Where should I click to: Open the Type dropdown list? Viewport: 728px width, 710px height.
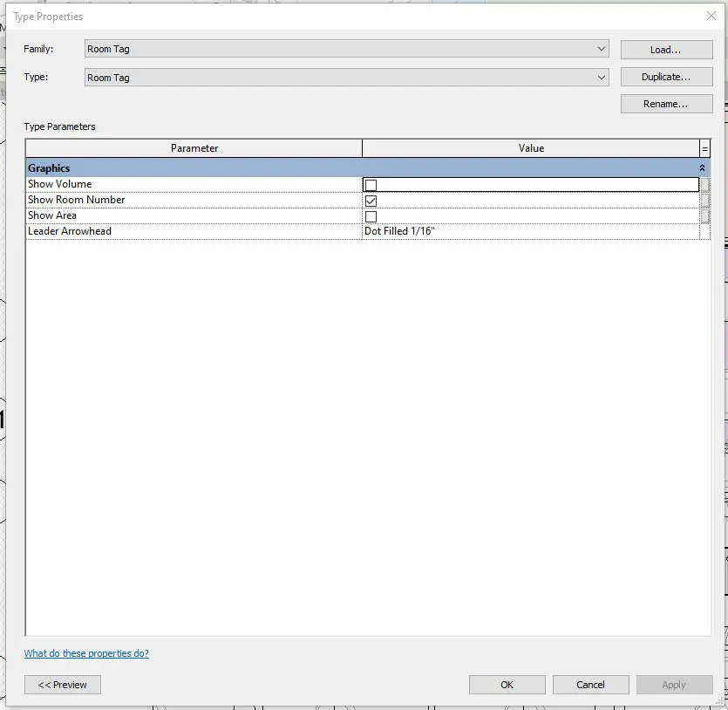[x=602, y=78]
